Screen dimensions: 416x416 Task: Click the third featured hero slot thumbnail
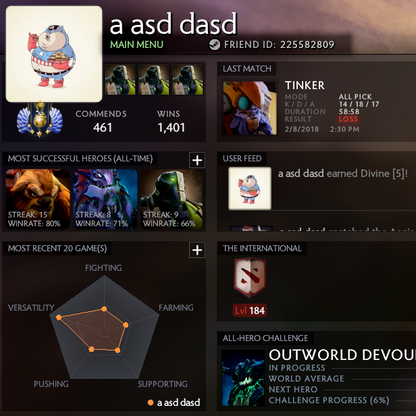(188, 80)
